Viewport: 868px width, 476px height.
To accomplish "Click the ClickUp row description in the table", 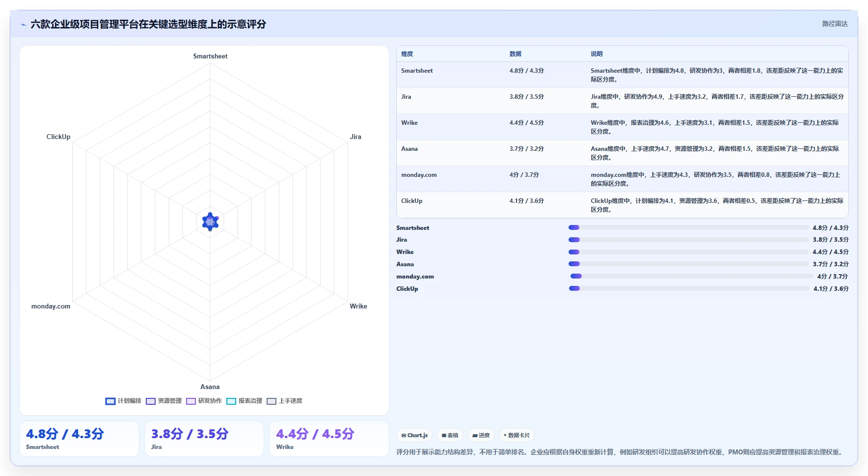I will tap(717, 205).
